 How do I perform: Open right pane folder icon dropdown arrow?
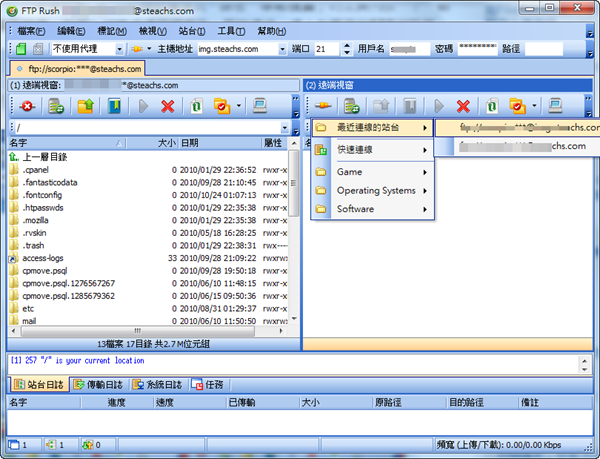534,106
